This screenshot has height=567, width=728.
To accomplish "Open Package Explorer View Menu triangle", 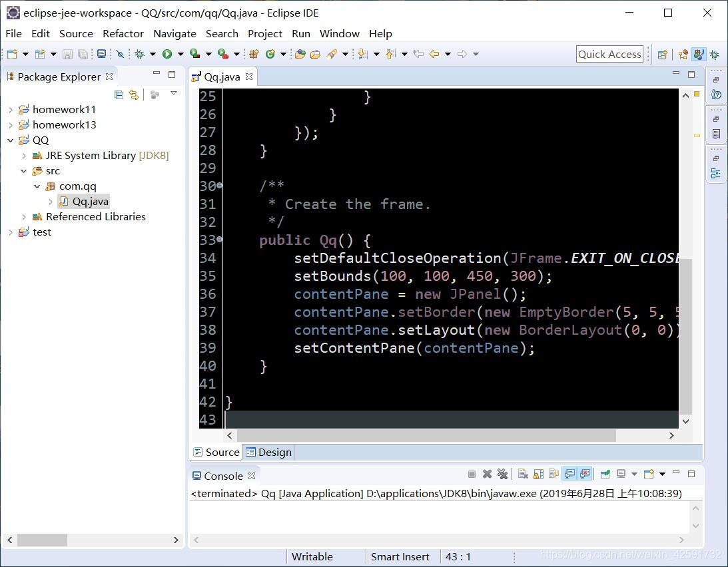I will (x=174, y=94).
